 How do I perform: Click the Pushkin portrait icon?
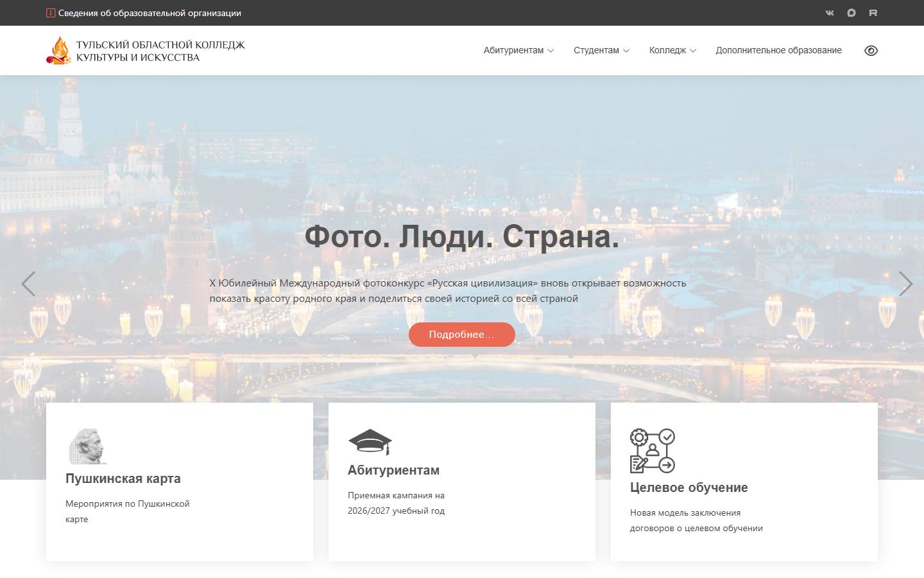click(x=87, y=446)
